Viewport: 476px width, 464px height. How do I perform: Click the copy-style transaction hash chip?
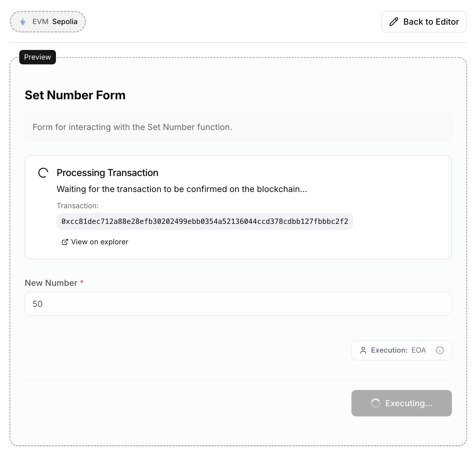[x=205, y=221]
